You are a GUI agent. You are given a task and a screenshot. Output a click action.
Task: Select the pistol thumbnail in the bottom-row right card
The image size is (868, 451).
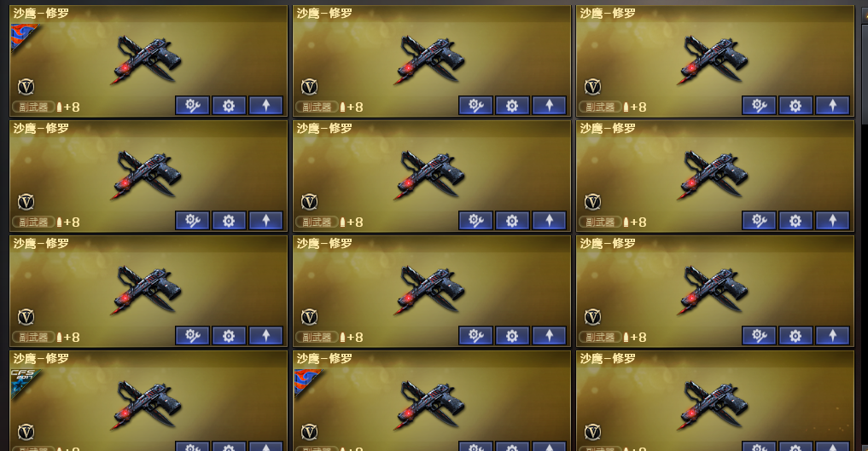point(714,405)
